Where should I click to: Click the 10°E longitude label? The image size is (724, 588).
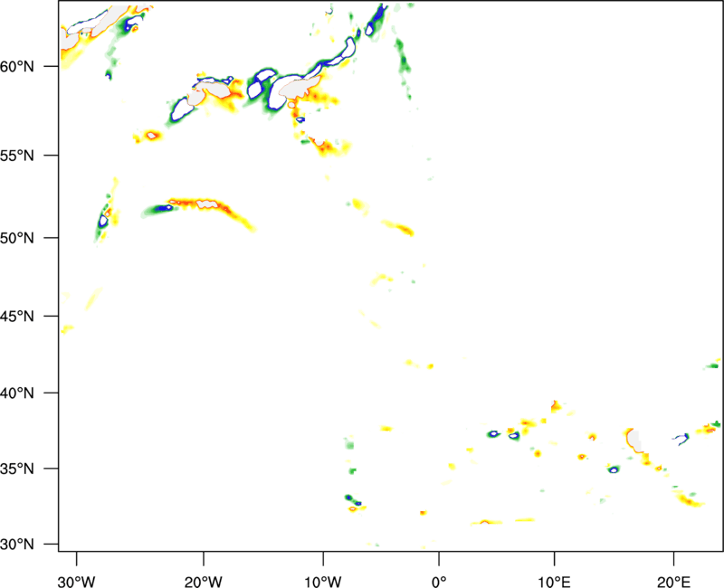(x=554, y=582)
